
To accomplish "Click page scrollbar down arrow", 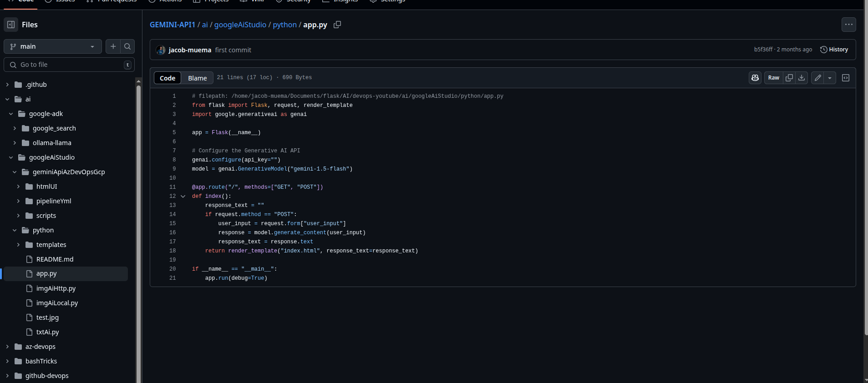I will [866, 380].
